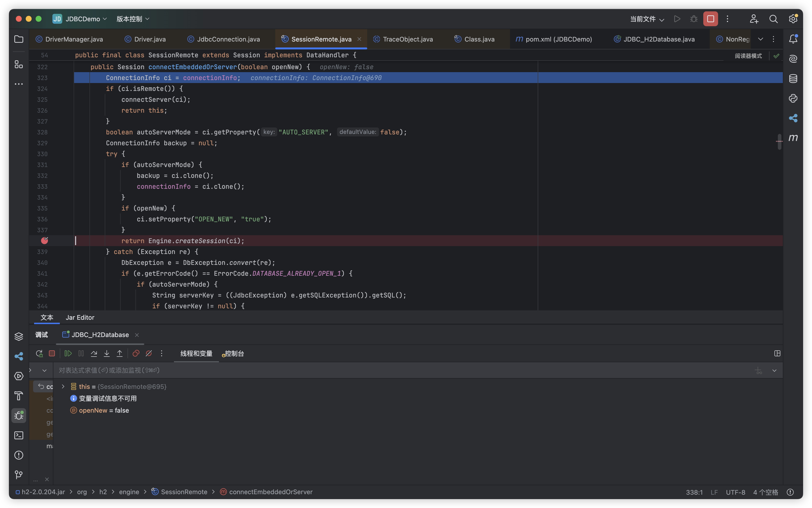The width and height of the screenshot is (812, 508).
Task: Open the Terminal tool window
Action: tap(19, 435)
